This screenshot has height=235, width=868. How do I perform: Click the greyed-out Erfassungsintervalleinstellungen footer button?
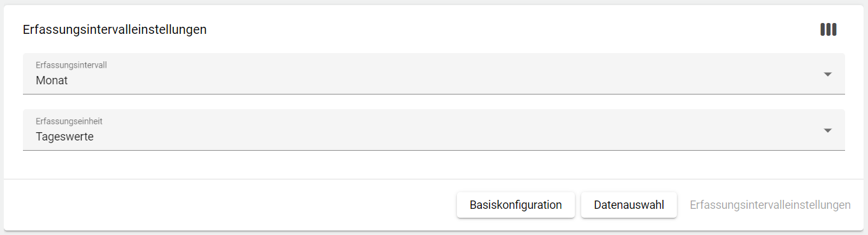click(x=770, y=205)
